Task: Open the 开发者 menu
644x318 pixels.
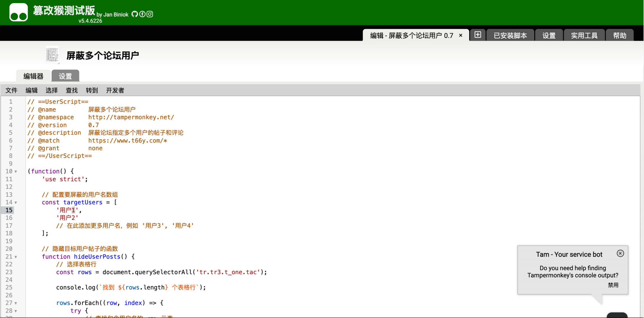Action: pos(115,90)
